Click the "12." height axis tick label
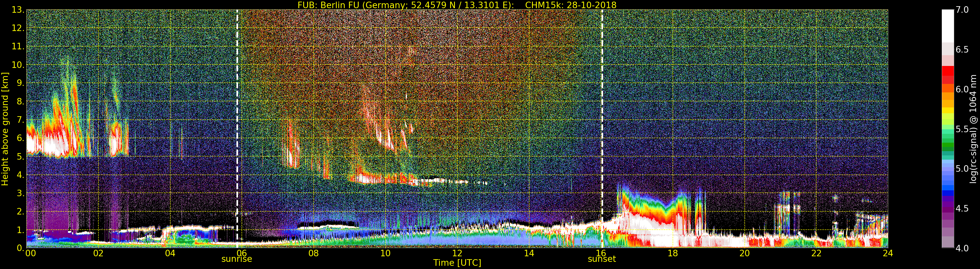The image size is (980, 269). point(18,28)
